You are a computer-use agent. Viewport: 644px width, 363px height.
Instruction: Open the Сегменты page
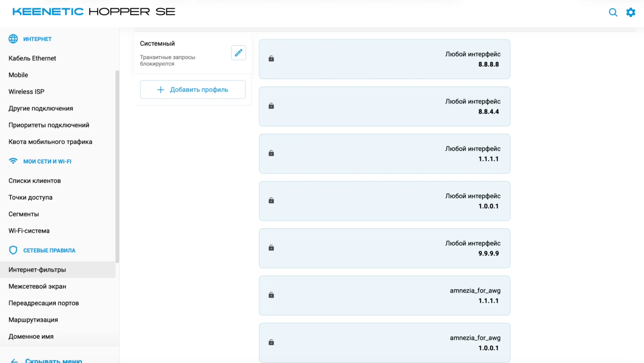[x=24, y=214]
